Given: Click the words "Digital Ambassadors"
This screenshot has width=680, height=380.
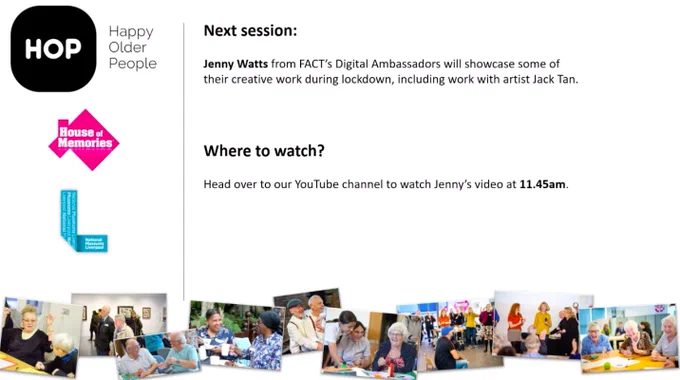Looking at the screenshot, I should (388, 64).
